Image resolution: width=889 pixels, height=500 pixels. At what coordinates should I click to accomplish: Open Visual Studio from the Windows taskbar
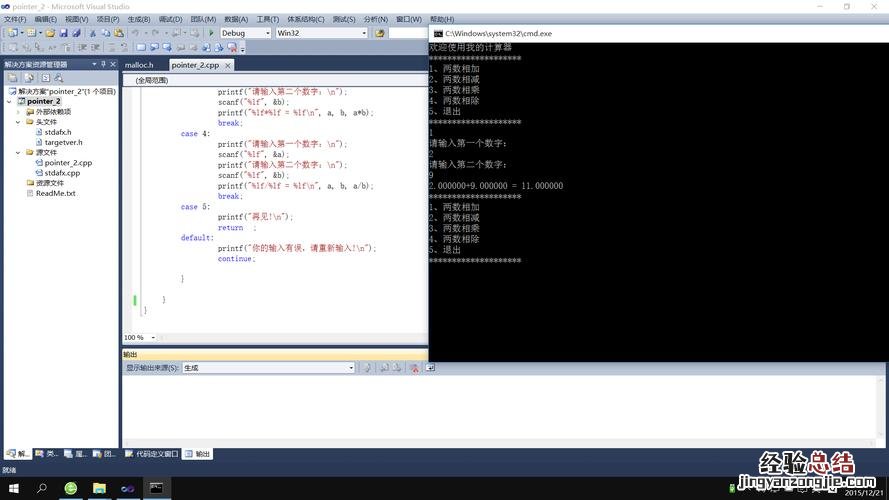(x=127, y=488)
